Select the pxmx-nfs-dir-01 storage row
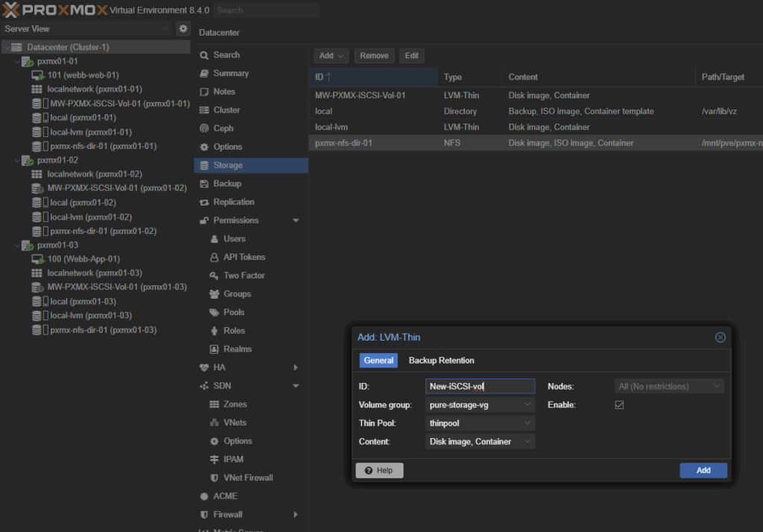 [536, 143]
